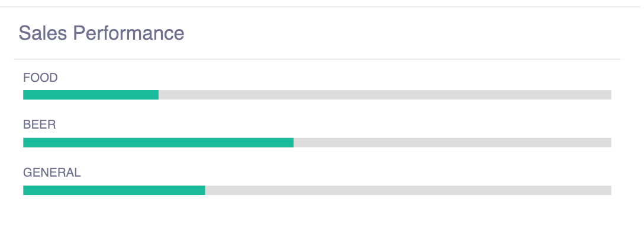644x227 pixels.
Task: Click the green-gray boundary on BEER bar
Action: click(x=294, y=142)
